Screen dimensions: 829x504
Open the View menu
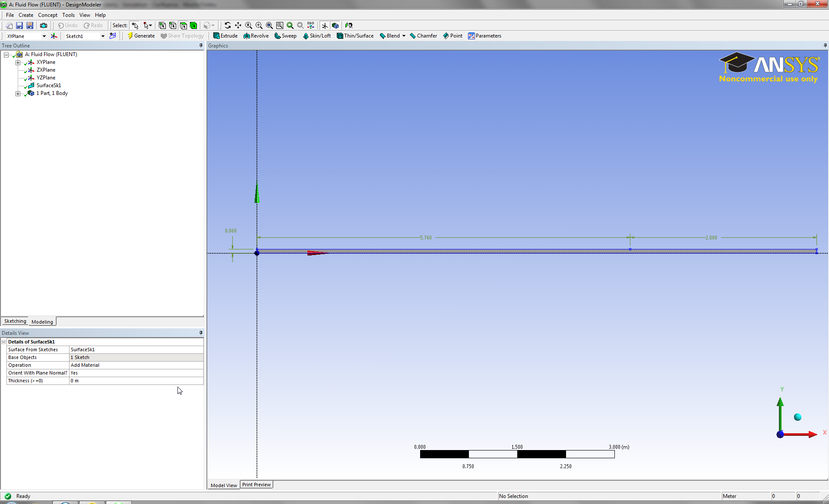tap(85, 15)
